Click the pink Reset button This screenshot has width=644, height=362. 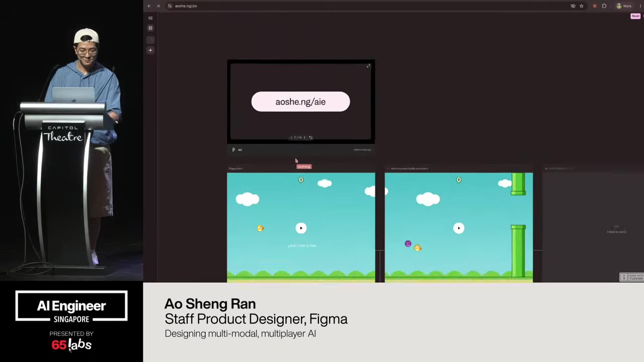tap(635, 16)
